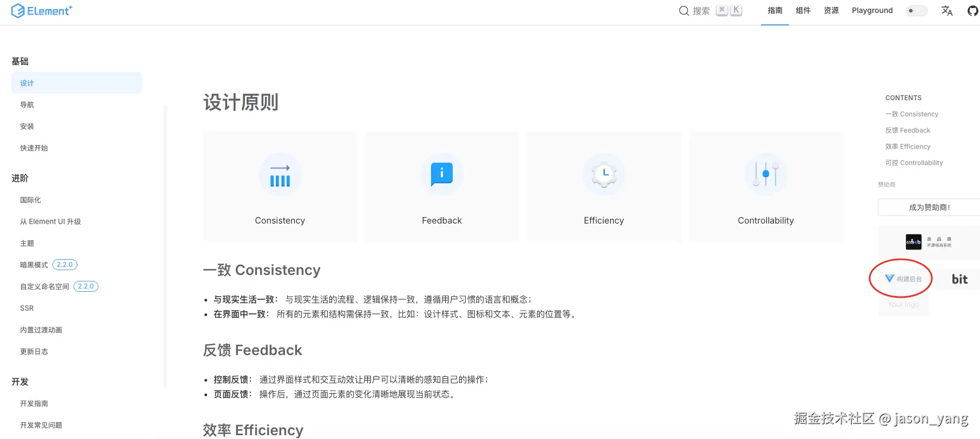Click the 2.2.0 tag beside 暗黑模式

tap(65, 265)
